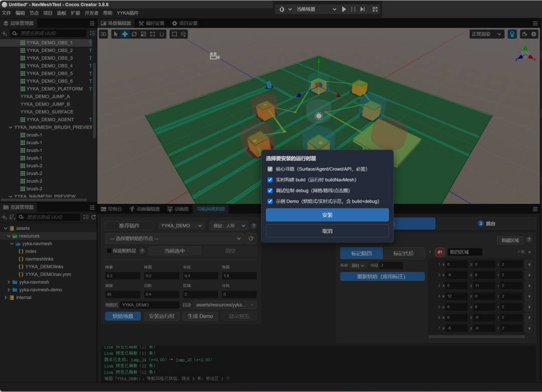Open the 当前场景 preview dropdown
This screenshot has height=392, width=542.
point(316,10)
